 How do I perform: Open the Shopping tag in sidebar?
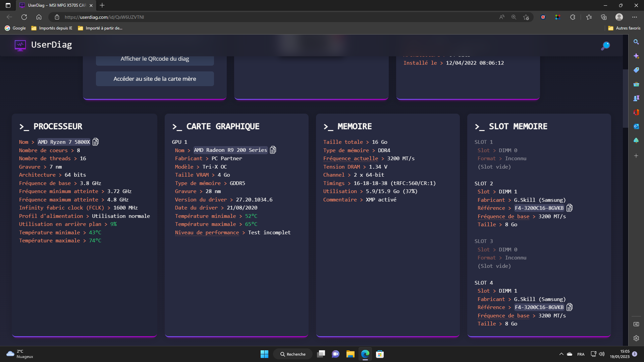coord(636,70)
